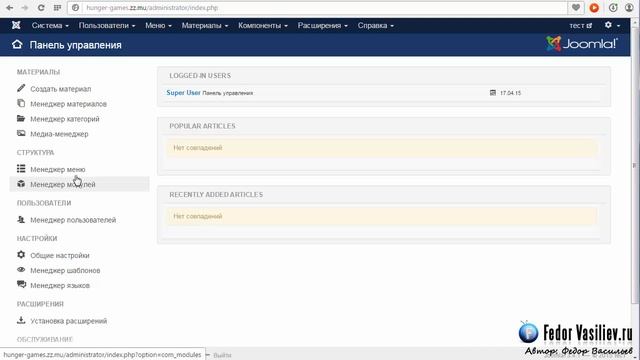The height and width of the screenshot is (360, 640).
Task: Open the settings gear dropdown at top right
Action: (x=612, y=25)
